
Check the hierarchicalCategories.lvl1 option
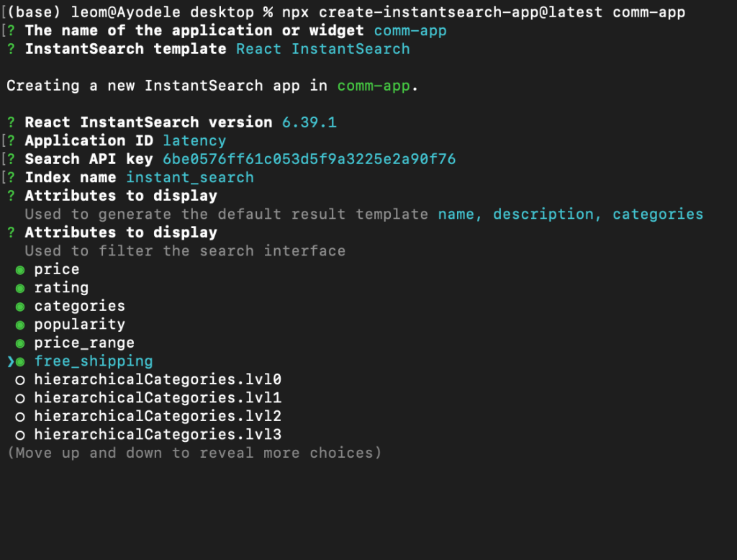pos(157,397)
